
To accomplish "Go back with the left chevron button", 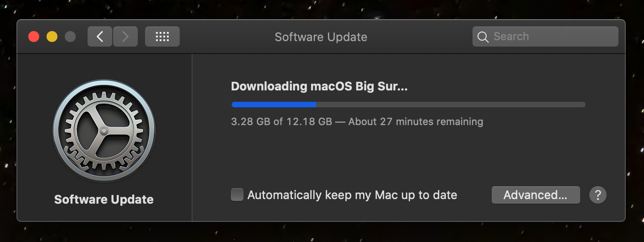I will pyautogui.click(x=100, y=37).
